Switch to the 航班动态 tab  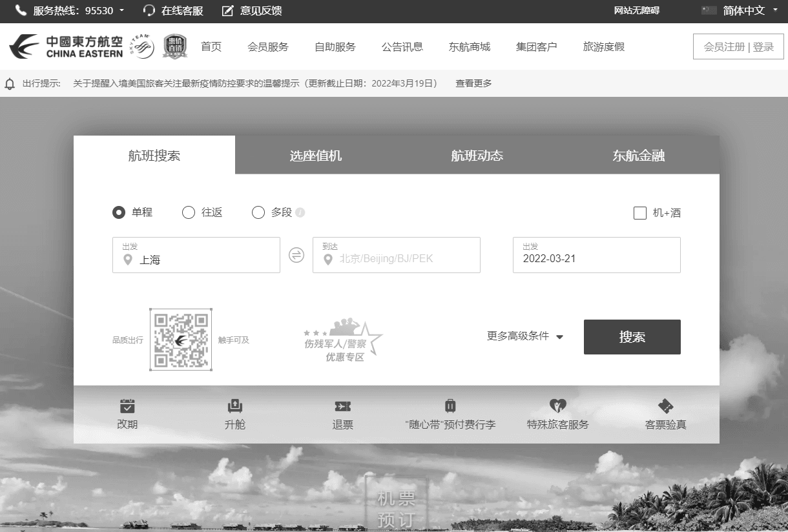pos(477,156)
